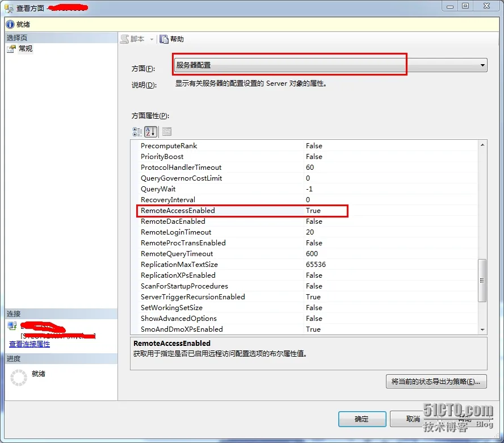
Task: Click the property list scrollbar thumb
Action: pos(482,280)
